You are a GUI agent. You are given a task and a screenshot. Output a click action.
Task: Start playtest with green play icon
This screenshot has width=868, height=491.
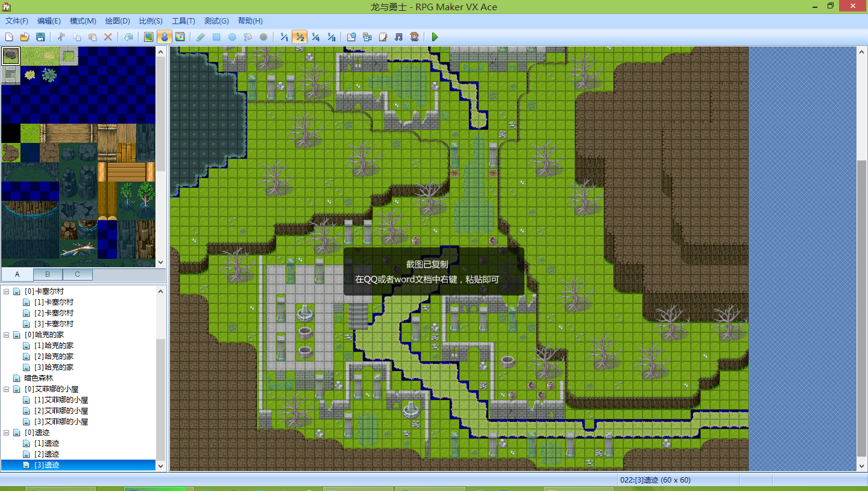[x=435, y=37]
